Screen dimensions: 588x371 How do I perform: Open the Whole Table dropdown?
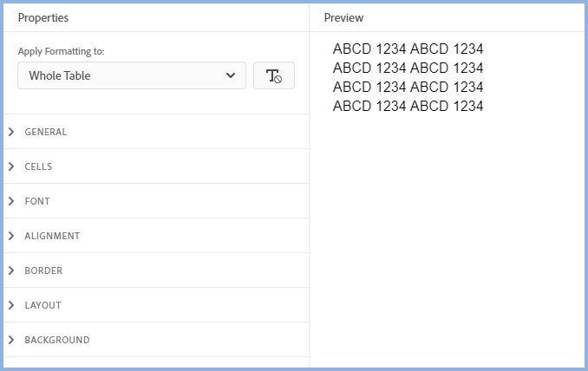tap(132, 75)
